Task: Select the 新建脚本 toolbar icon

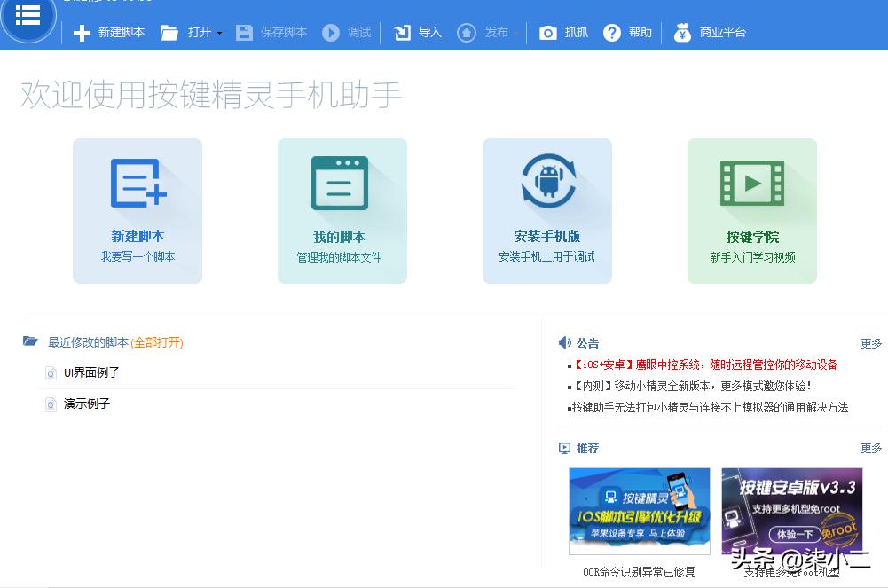Action: pos(82,33)
